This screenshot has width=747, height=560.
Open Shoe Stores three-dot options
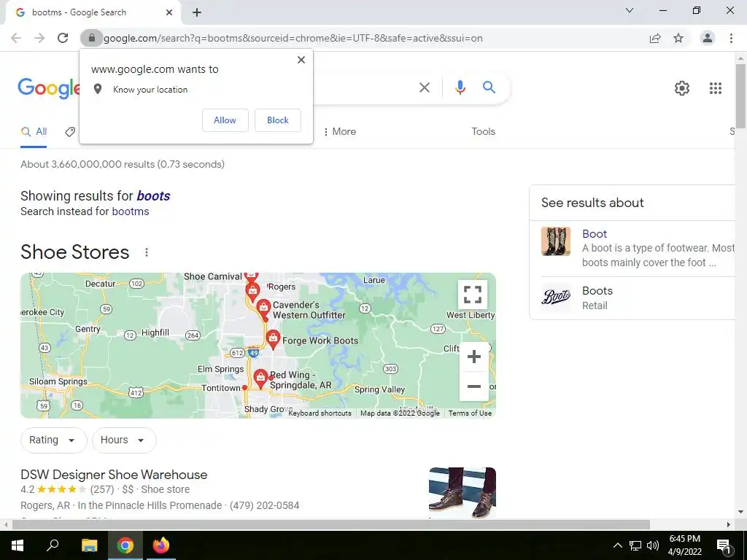(147, 252)
